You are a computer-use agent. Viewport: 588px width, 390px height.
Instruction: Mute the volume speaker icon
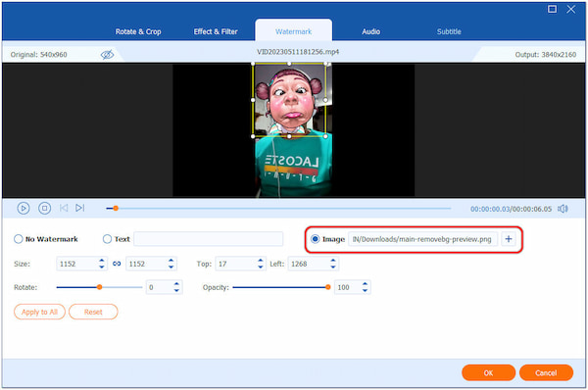[563, 209]
